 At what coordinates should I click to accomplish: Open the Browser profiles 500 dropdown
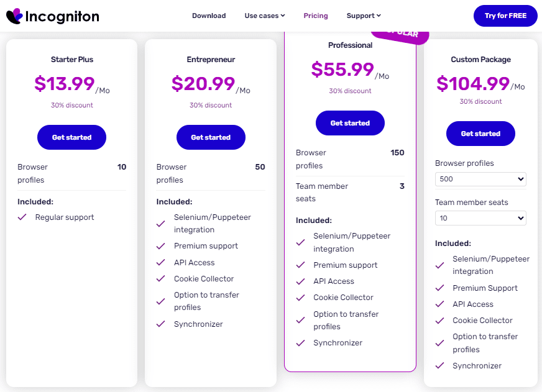pos(480,179)
